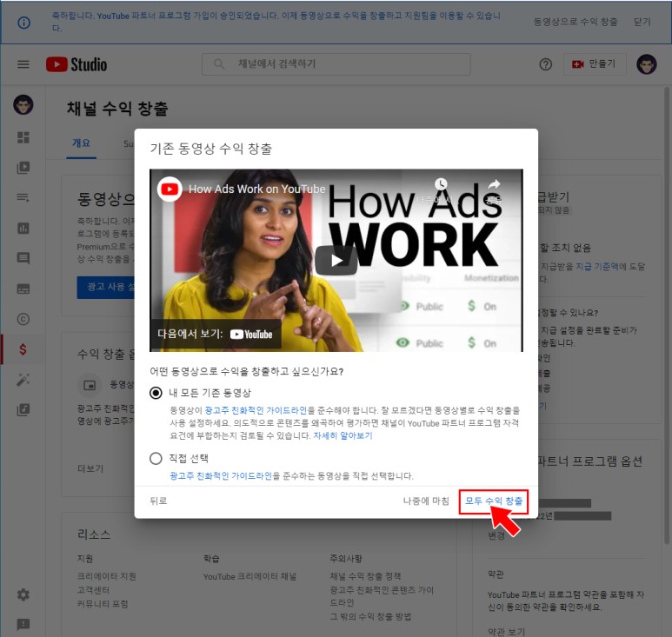This screenshot has width=672, height=637.
Task: Click the '기존 동영상 수익 창출' dialog title
Action: point(211,149)
